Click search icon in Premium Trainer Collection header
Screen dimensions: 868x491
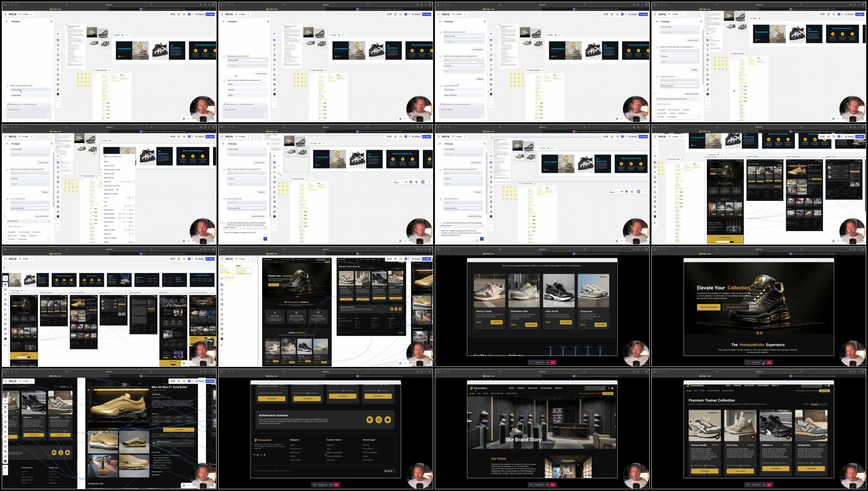(x=820, y=386)
